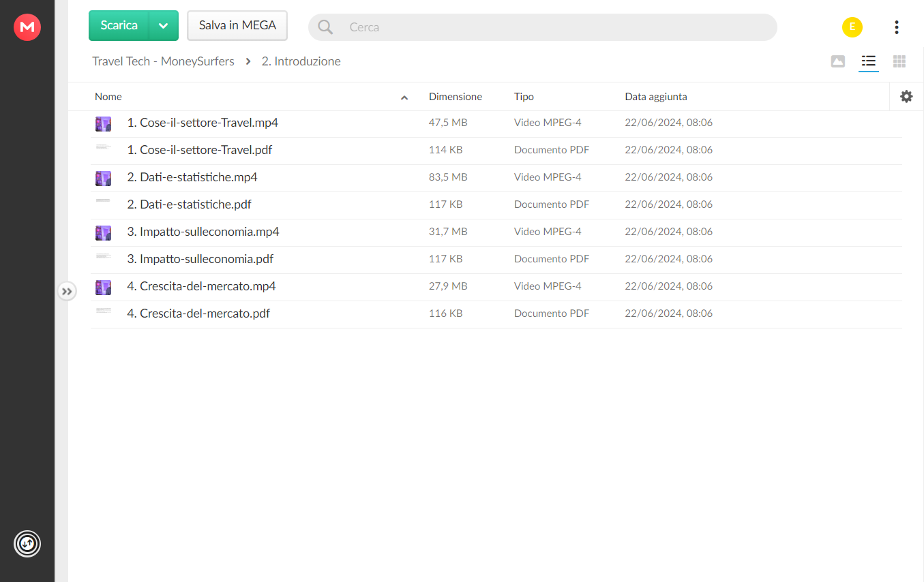Screen dimensions: 924x582
Task: Switch to list view
Action: click(x=868, y=61)
